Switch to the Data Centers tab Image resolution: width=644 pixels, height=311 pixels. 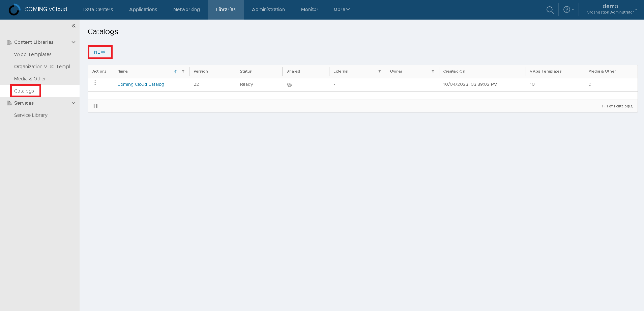(x=98, y=9)
